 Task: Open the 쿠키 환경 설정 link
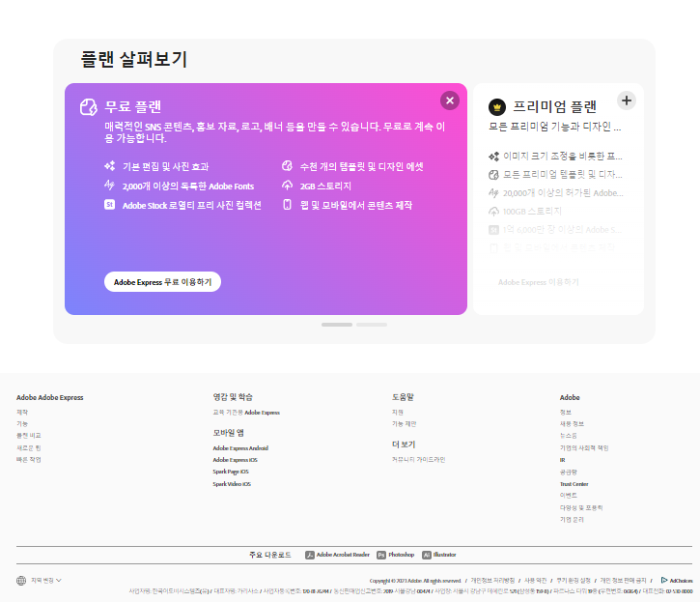point(574,581)
